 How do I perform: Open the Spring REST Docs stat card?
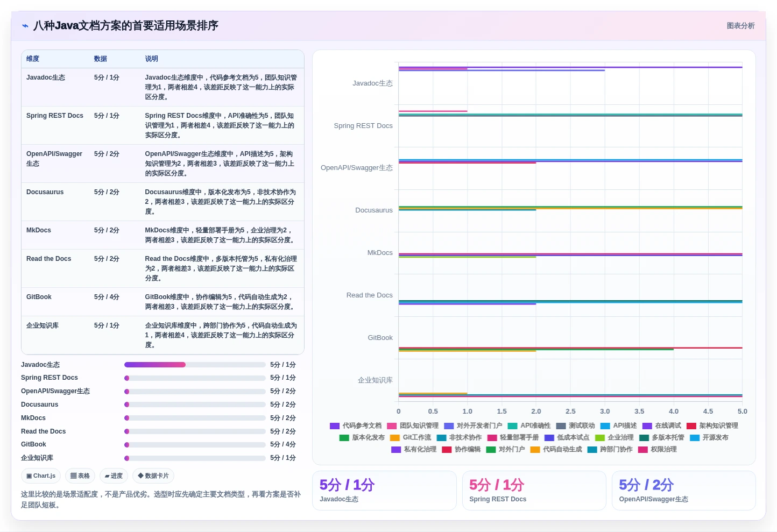click(x=534, y=491)
